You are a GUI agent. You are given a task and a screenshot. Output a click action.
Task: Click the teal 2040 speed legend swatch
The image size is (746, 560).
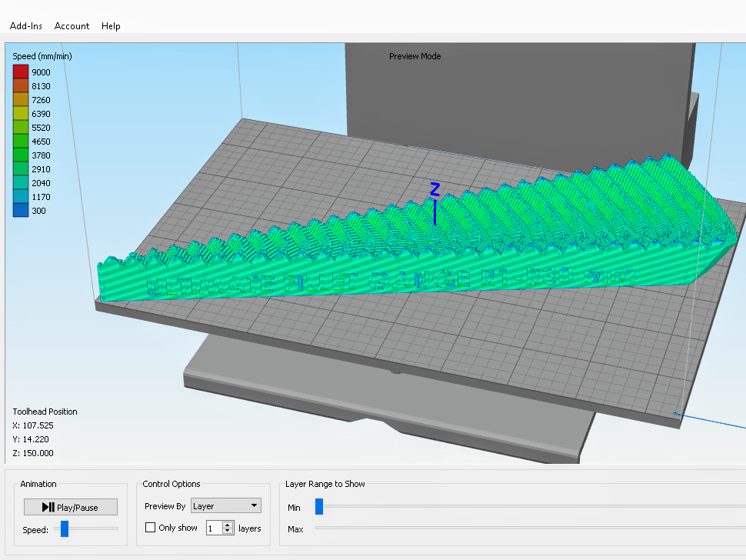tap(21, 182)
